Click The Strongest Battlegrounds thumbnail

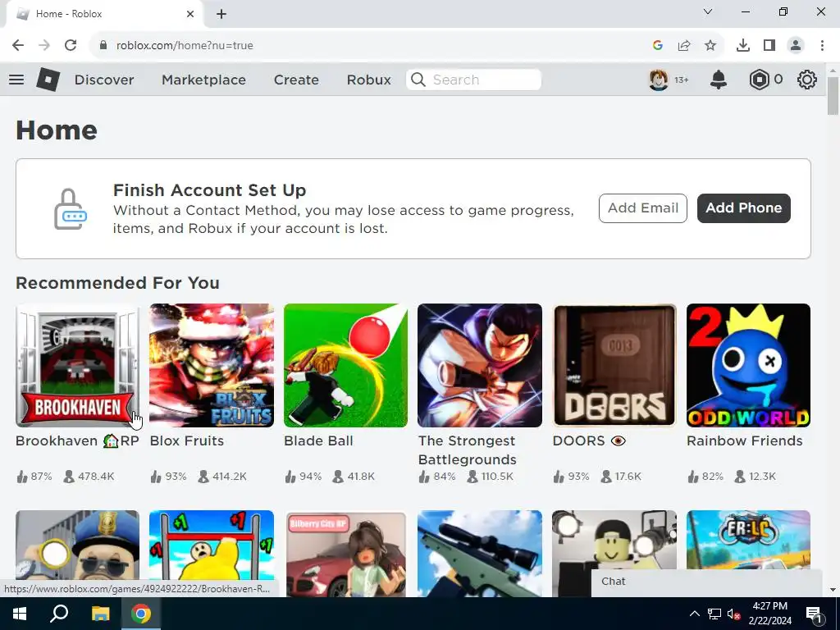[x=479, y=365]
